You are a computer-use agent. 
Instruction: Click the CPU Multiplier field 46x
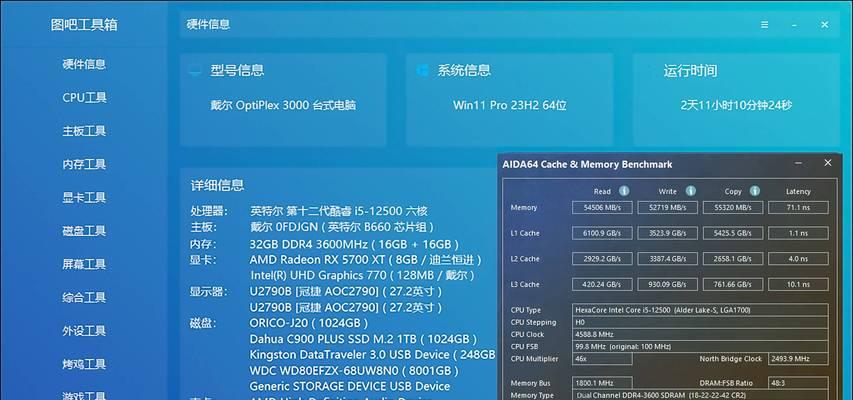pyautogui.click(x=602, y=359)
